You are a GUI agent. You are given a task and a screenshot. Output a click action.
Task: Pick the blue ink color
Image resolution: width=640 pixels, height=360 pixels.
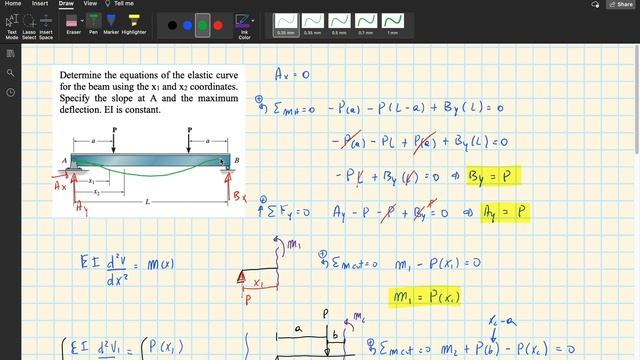point(188,25)
